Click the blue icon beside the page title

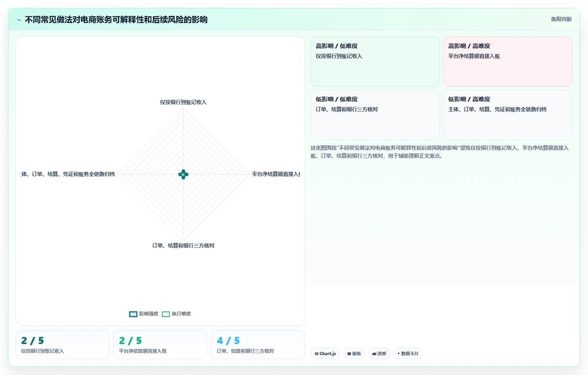19,20
